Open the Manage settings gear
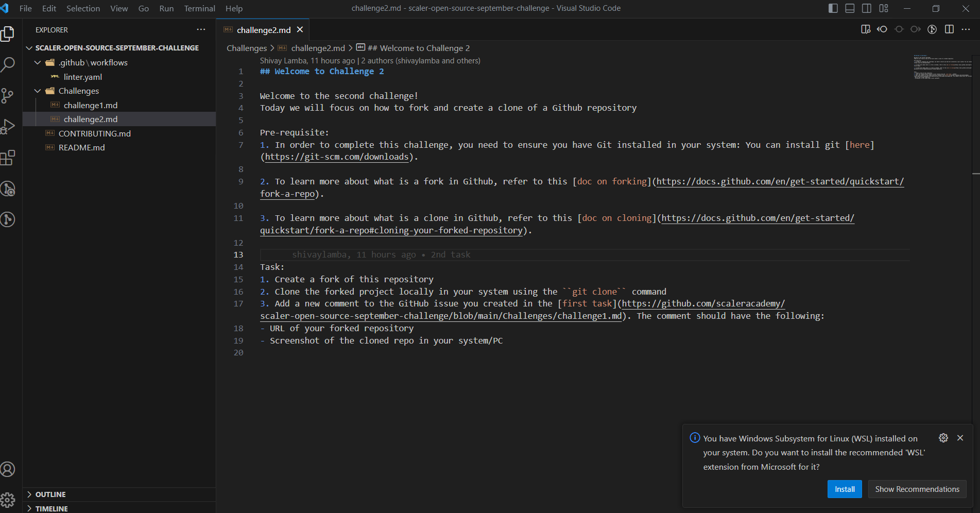Screen dimensions: 980x513 9,499
